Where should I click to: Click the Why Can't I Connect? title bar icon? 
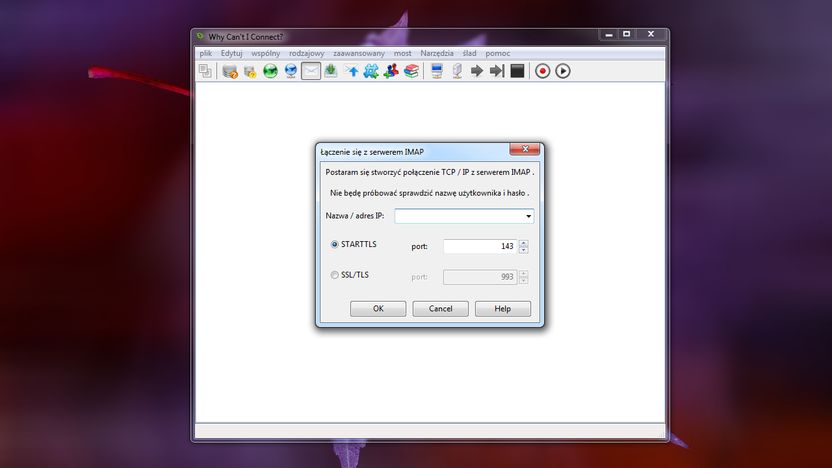200,36
